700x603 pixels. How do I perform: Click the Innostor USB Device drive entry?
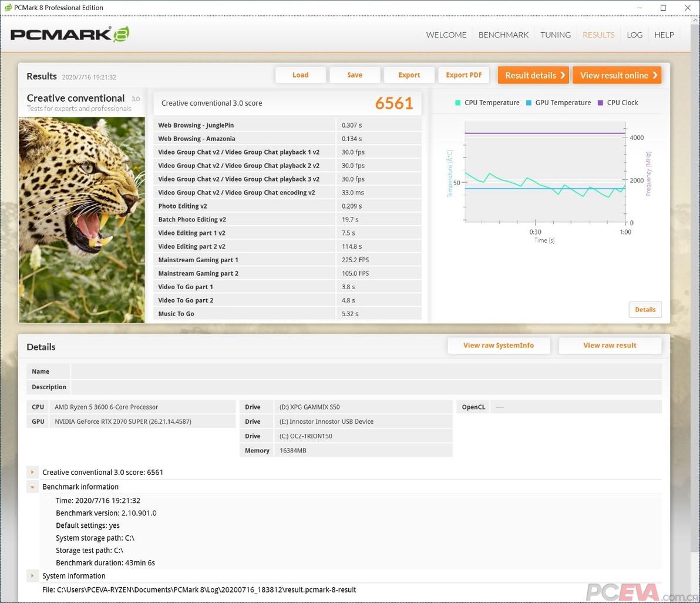tap(327, 421)
